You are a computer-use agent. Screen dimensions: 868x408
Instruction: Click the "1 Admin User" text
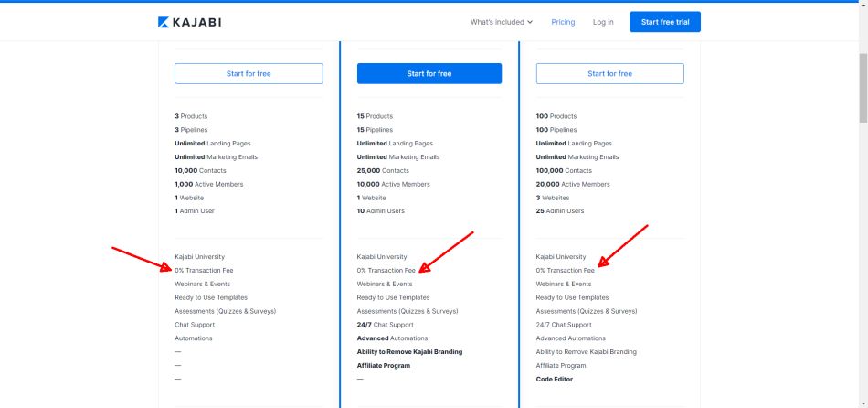tap(195, 211)
